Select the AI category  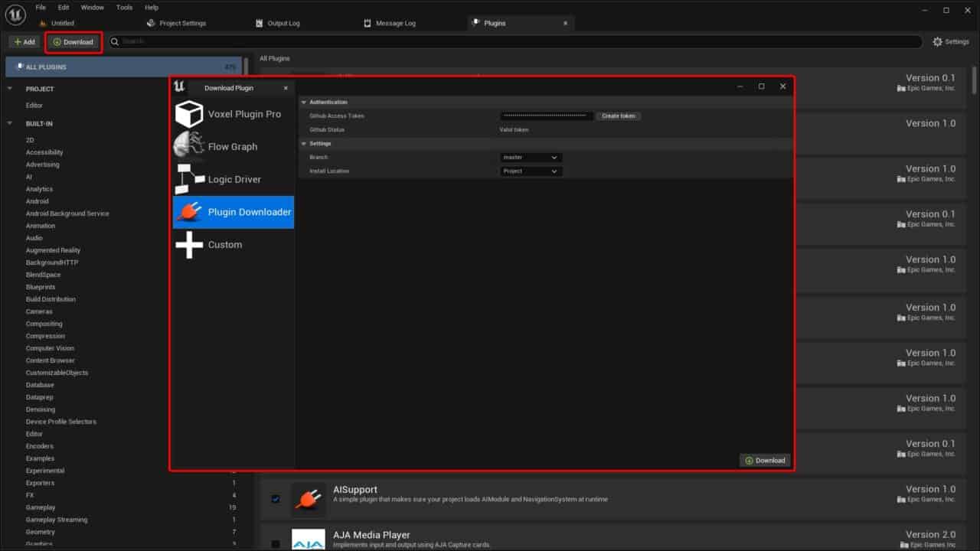(29, 177)
